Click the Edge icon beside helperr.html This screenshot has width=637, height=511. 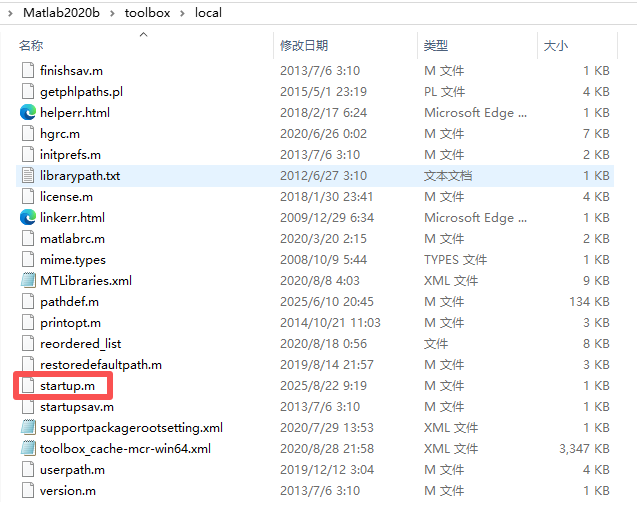pyautogui.click(x=28, y=113)
